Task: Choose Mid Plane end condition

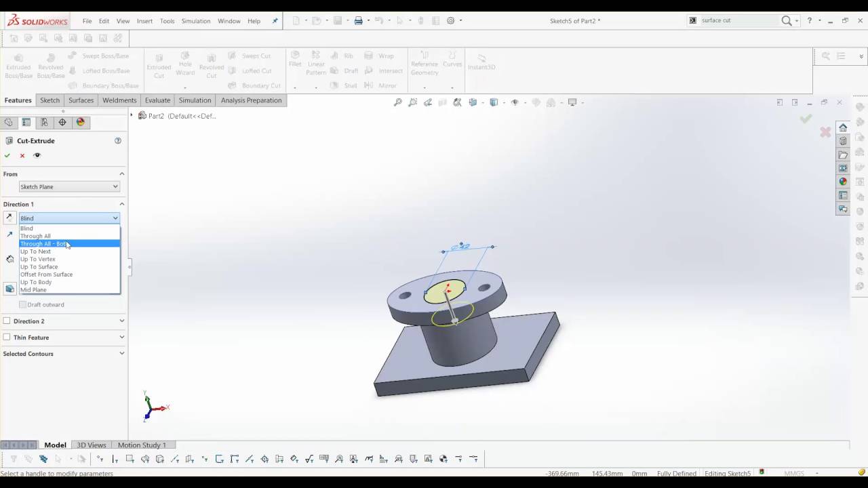Action: 69,290
